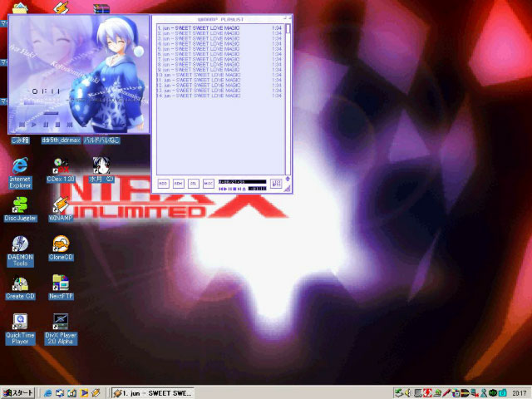Pause playback in the Winamp main player

pyautogui.click(x=45, y=124)
